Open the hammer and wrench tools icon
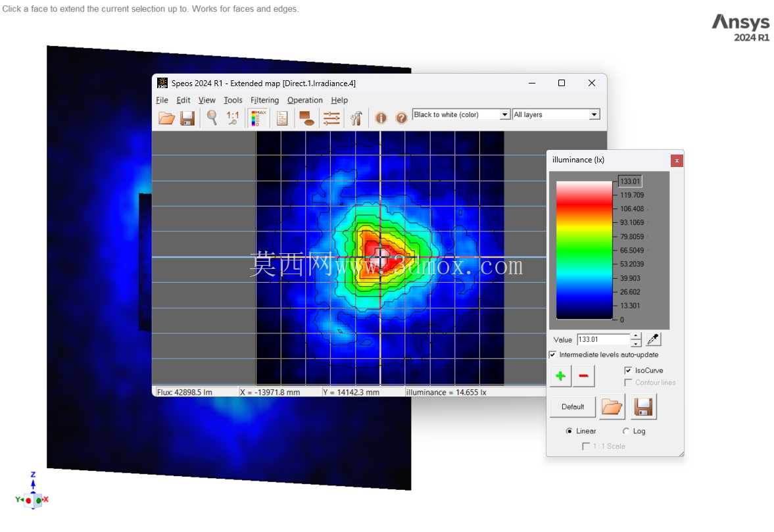Screen dimensions: 774x532 pos(356,118)
